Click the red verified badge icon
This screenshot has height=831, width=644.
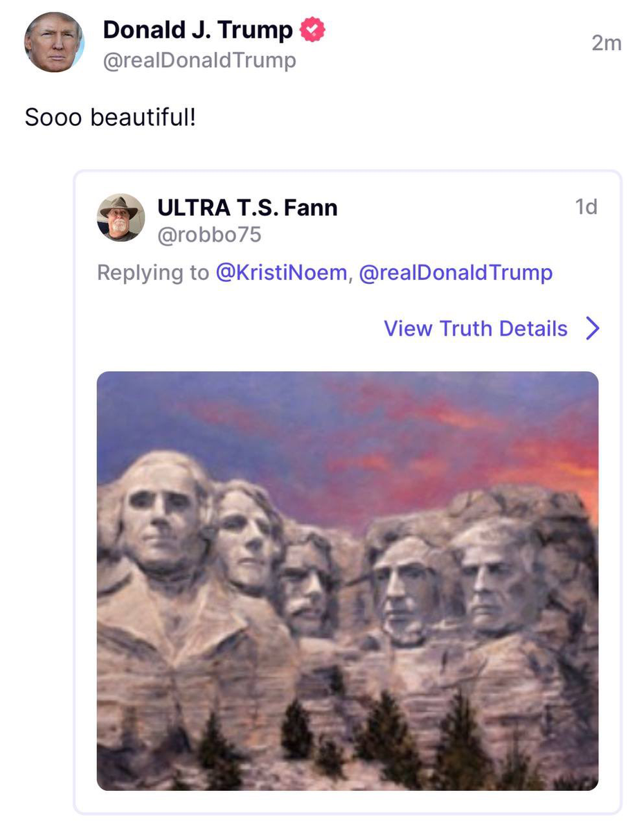(x=312, y=30)
